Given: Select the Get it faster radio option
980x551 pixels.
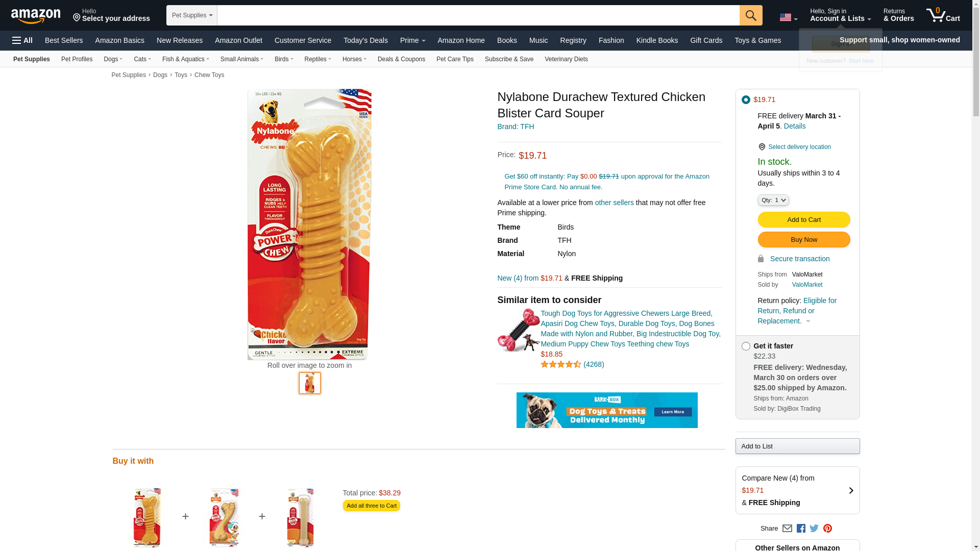Looking at the screenshot, I should click(x=746, y=346).
